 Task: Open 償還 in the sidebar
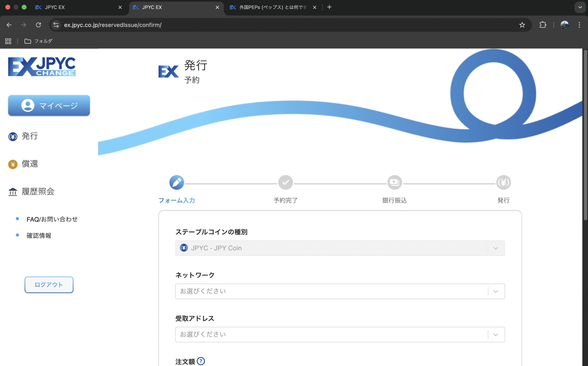point(30,164)
